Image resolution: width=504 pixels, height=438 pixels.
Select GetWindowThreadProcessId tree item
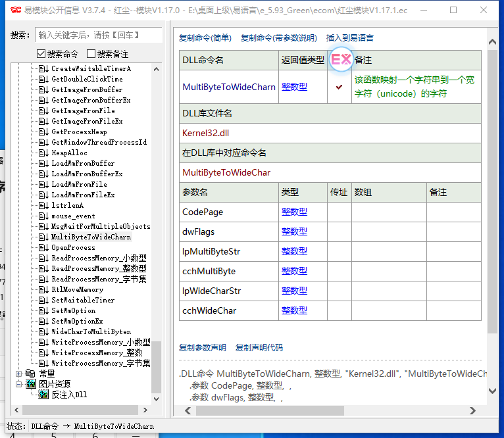99,142
